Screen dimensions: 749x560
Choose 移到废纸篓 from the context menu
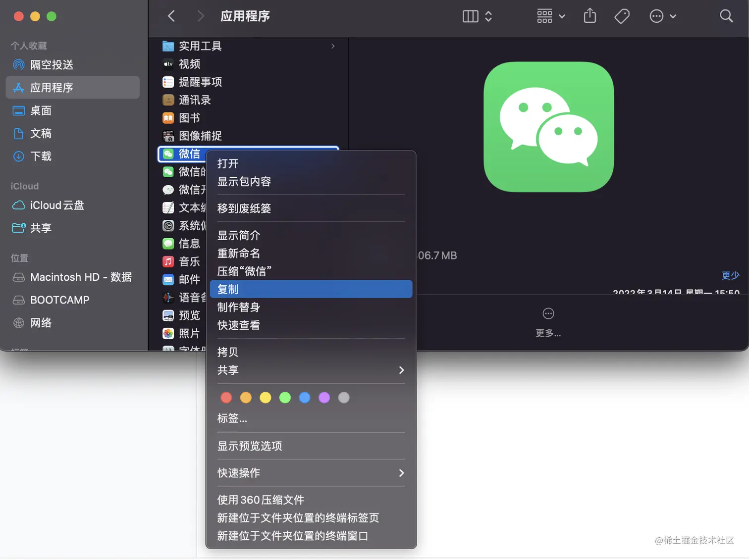click(311, 208)
